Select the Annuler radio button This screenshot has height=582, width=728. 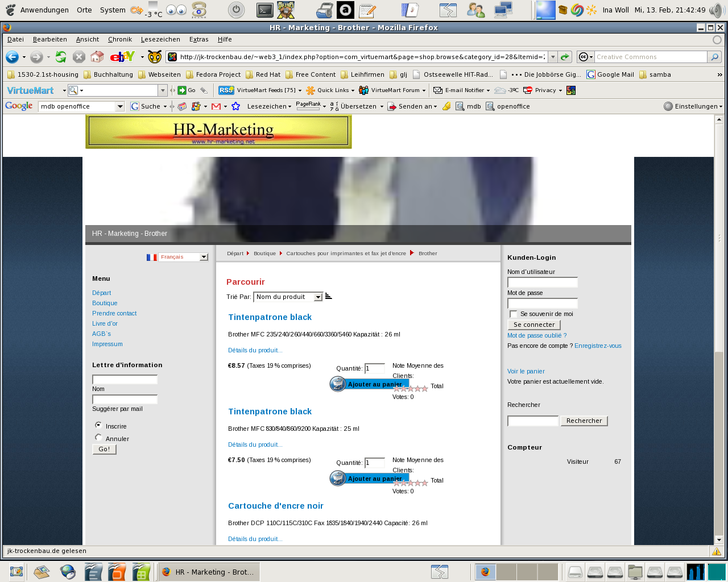(x=98, y=438)
